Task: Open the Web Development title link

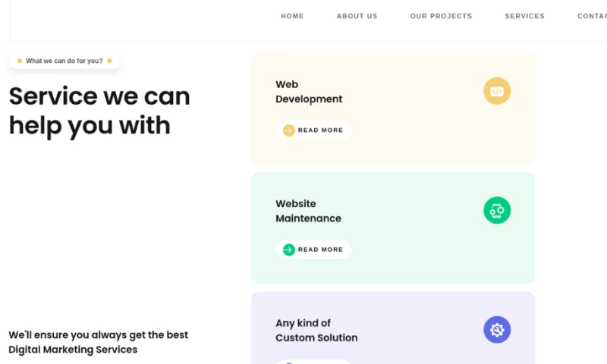Action: pyautogui.click(x=308, y=92)
